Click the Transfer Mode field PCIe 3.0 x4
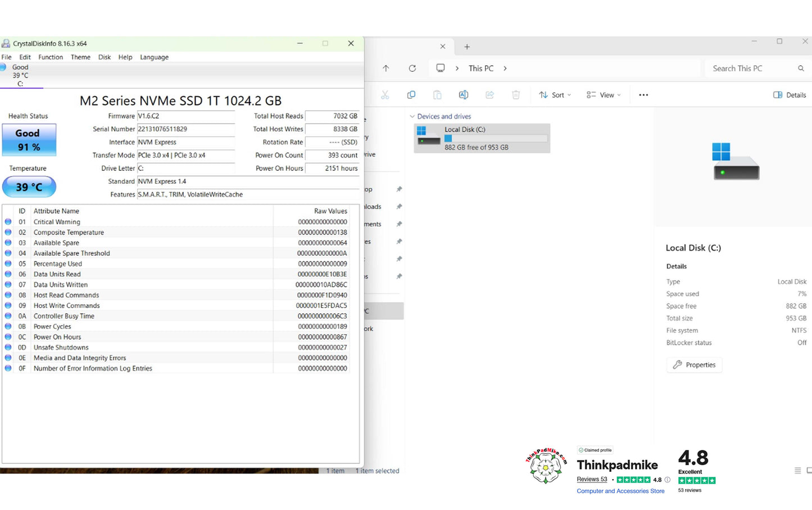Viewport: 812px width, 510px height. coord(186,156)
